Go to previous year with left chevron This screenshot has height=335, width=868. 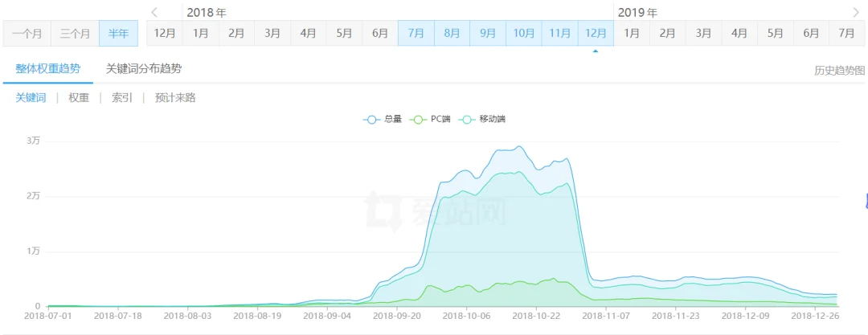coord(154,11)
